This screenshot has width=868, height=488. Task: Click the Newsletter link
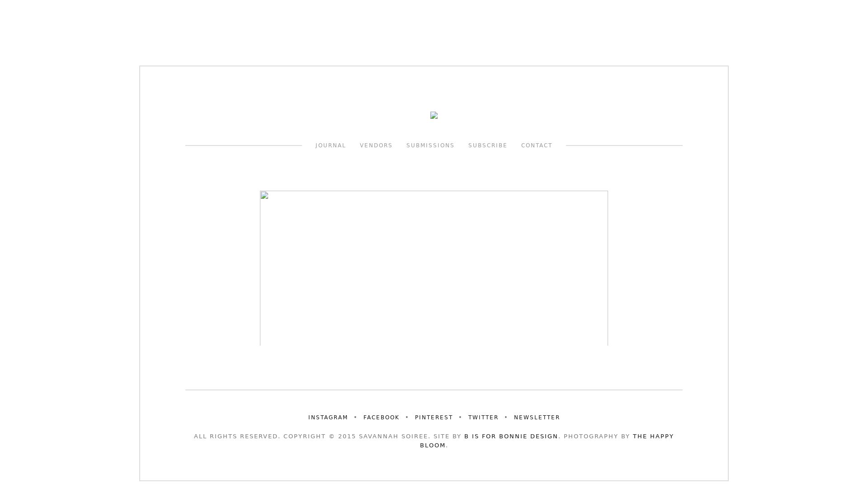(x=537, y=418)
